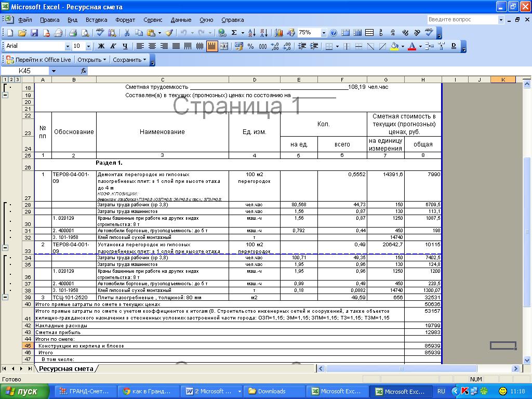Click the Format Painter brush icon
Image resolution: width=532 pixels, height=399 pixels.
pos(169,33)
